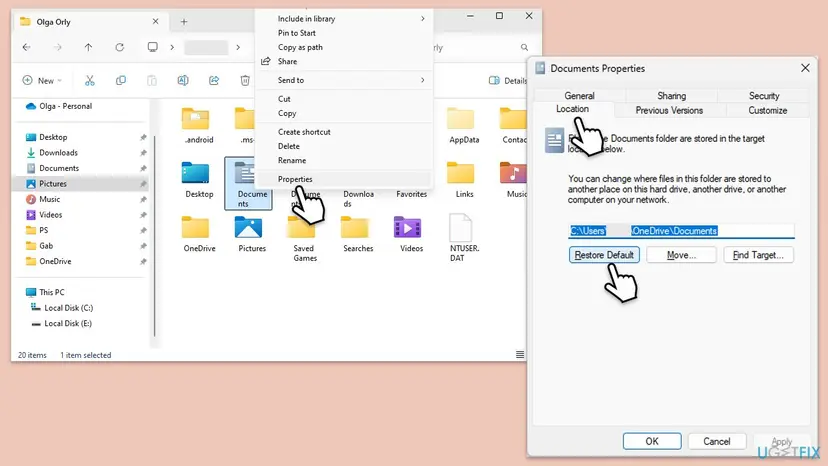Click breadcrumb chevron after folder name
828x466 pixels.
point(238,48)
